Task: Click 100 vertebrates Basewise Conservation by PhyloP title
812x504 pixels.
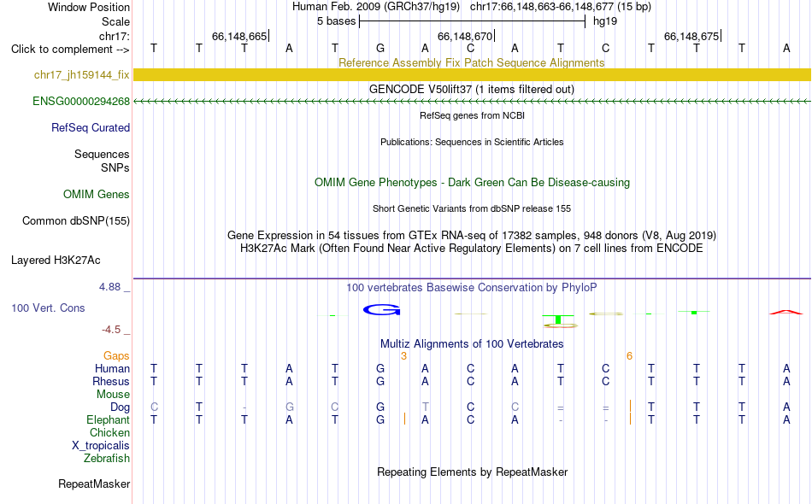Action: pyautogui.click(x=472, y=288)
